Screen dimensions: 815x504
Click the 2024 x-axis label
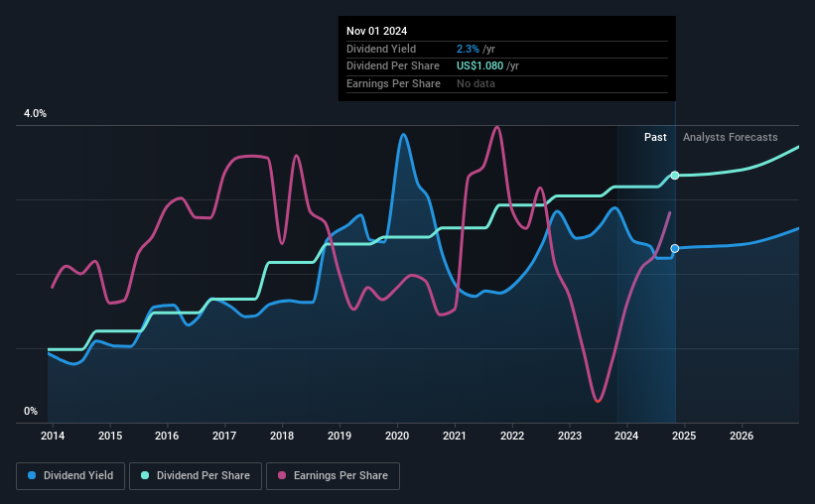click(x=626, y=436)
